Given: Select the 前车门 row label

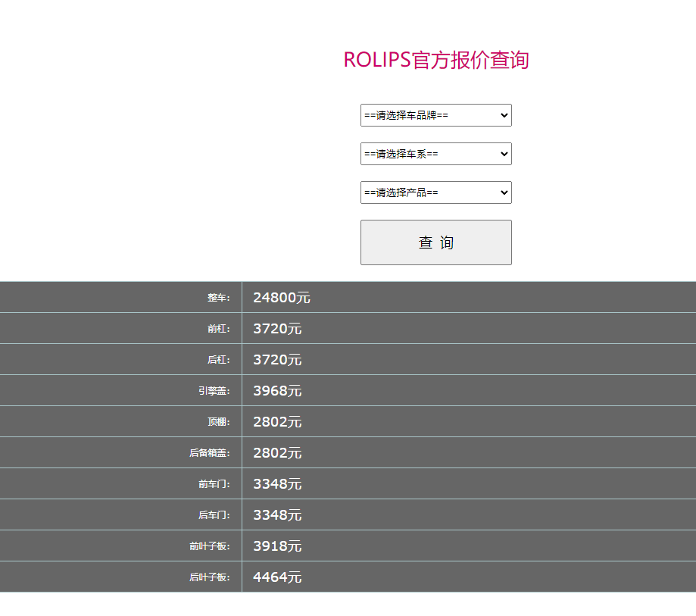Looking at the screenshot, I should [214, 484].
